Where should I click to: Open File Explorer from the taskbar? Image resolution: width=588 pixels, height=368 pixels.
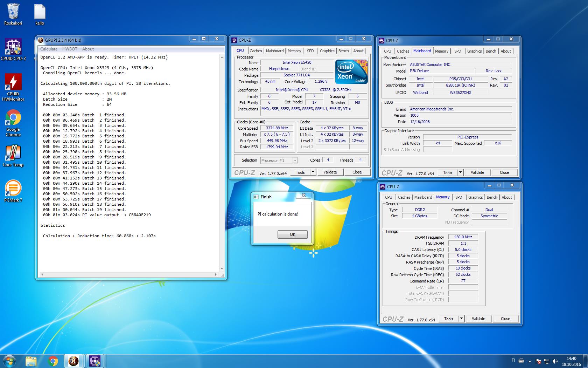[x=31, y=361]
